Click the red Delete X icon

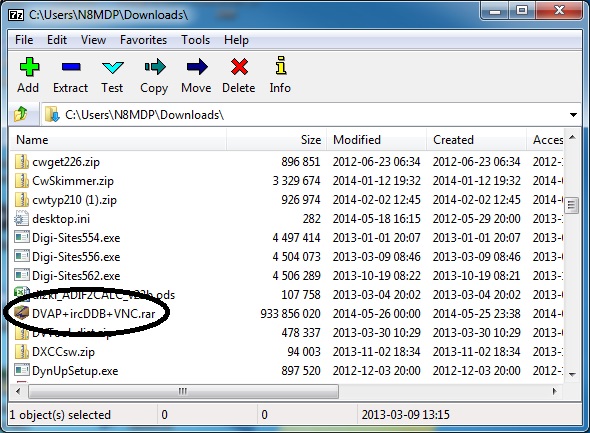point(239,67)
